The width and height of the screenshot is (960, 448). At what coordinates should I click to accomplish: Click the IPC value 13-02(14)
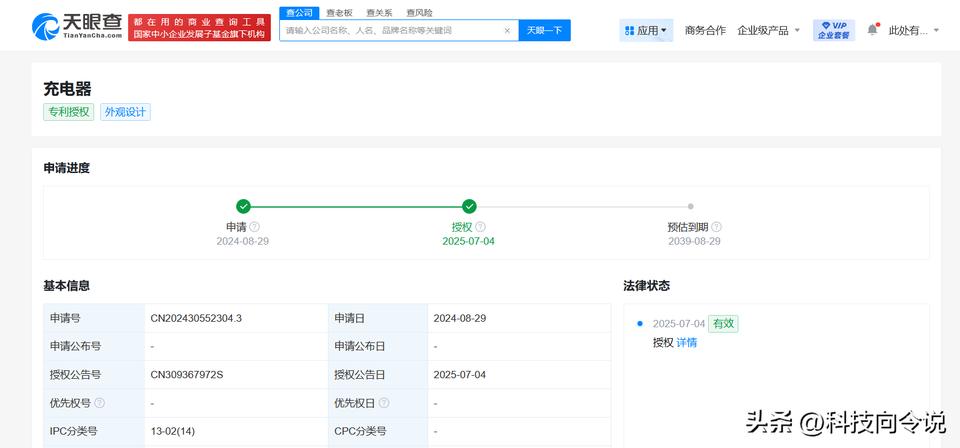pyautogui.click(x=173, y=431)
